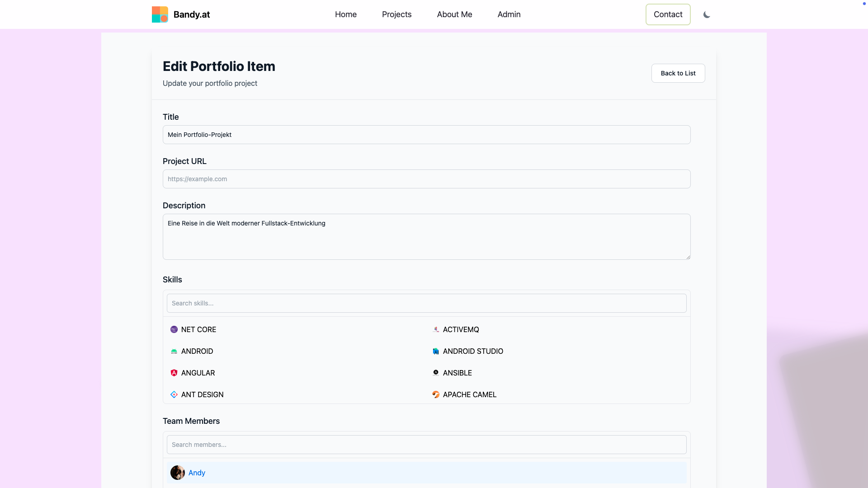Focus the Search skills field

(x=427, y=303)
